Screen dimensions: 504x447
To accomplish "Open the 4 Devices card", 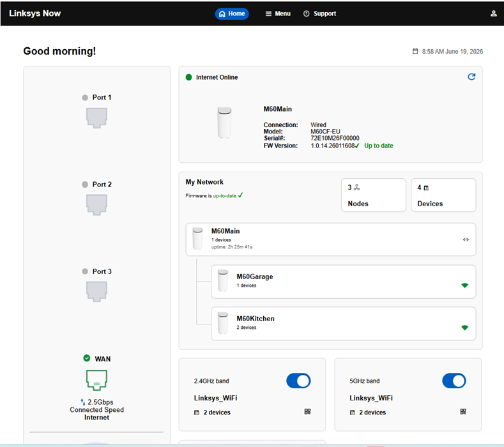I will pos(443,195).
